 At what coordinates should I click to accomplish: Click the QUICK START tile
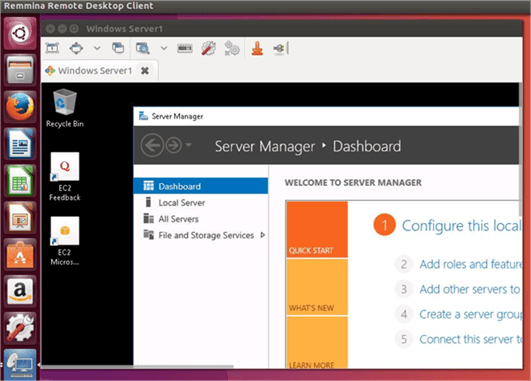pos(317,229)
